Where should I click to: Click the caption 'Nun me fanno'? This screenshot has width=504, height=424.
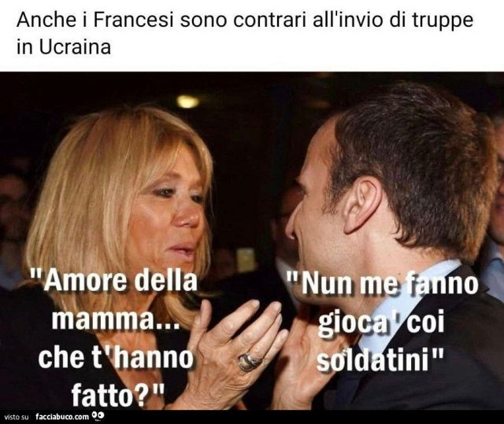[x=382, y=284]
